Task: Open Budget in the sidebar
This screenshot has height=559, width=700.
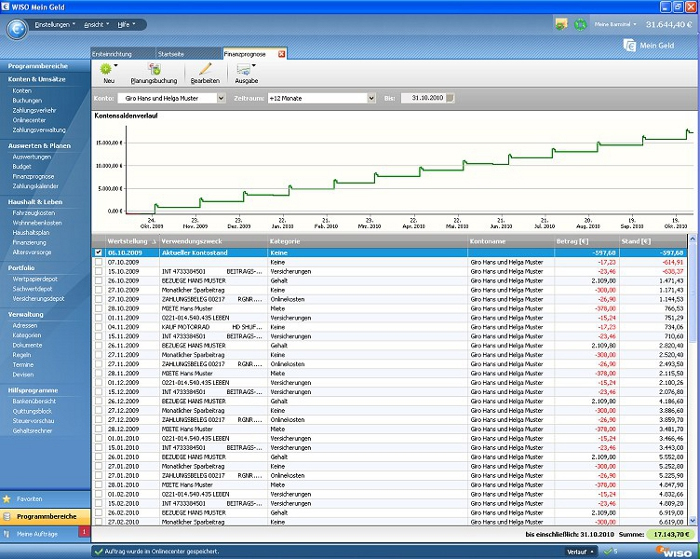Action: coord(22,167)
